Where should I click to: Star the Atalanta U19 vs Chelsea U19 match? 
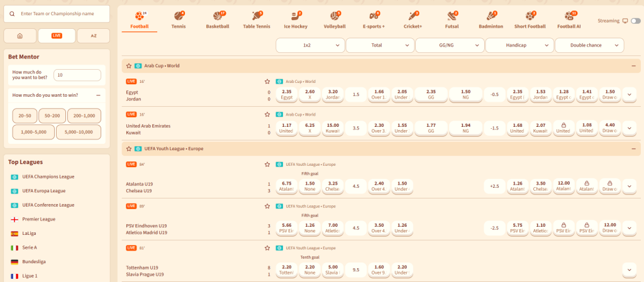(267, 165)
